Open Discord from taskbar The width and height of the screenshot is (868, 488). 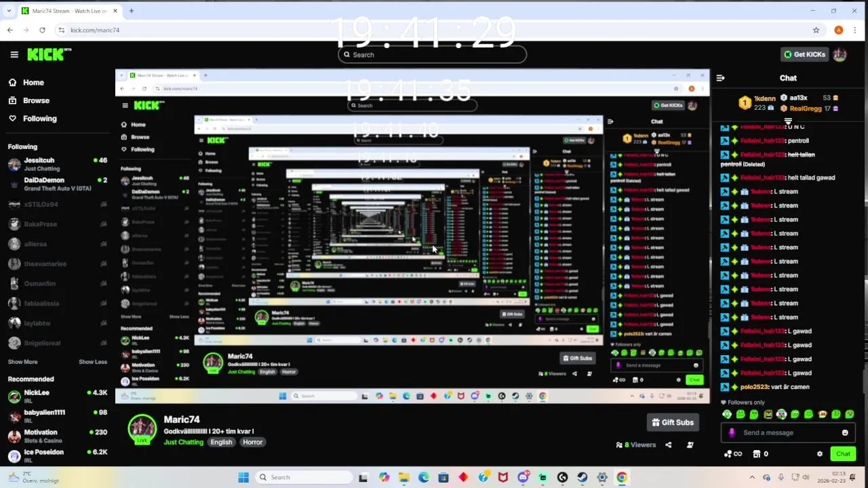click(x=523, y=477)
